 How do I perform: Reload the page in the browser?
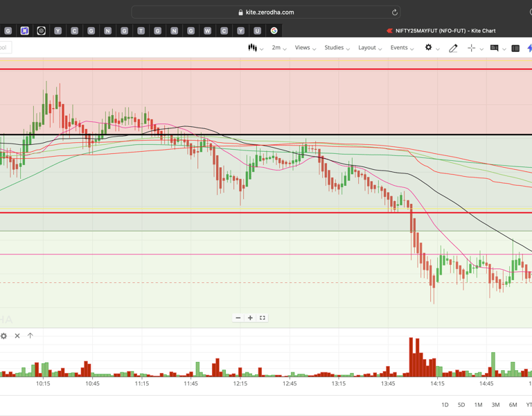coord(395,12)
